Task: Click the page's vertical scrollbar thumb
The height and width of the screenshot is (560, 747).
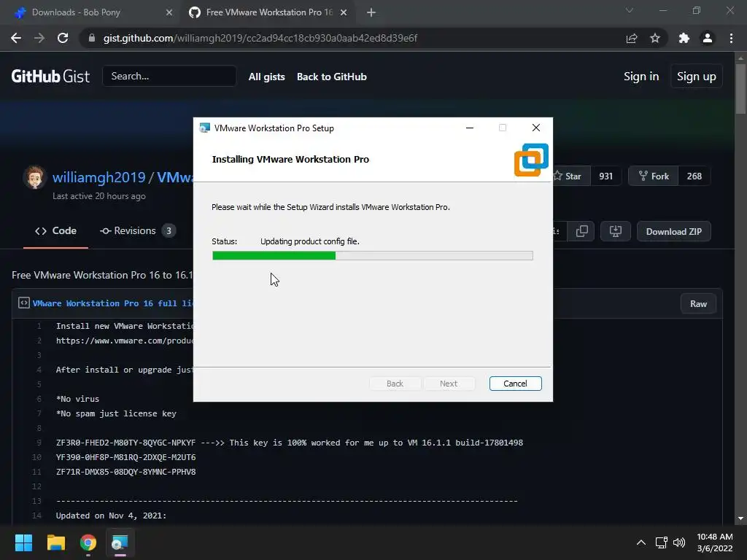Action: (x=740, y=88)
